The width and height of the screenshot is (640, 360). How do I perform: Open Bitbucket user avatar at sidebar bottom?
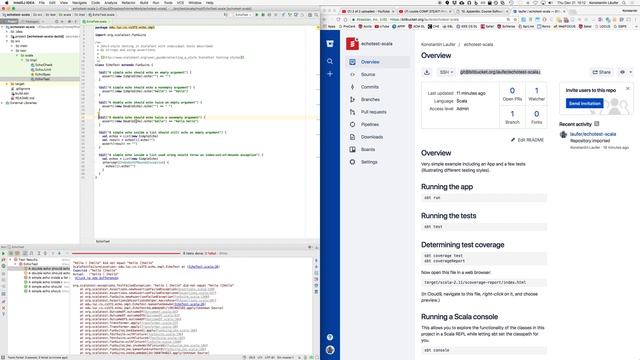[x=330, y=350]
